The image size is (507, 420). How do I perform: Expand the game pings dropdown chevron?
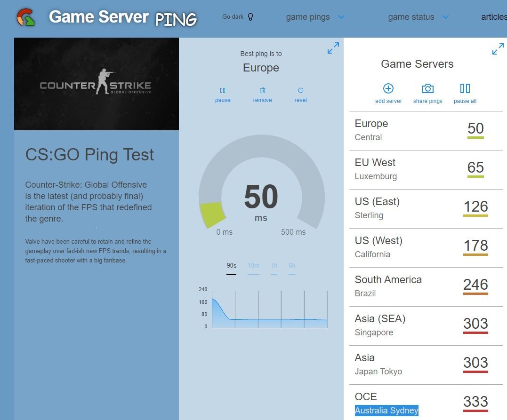(x=341, y=17)
